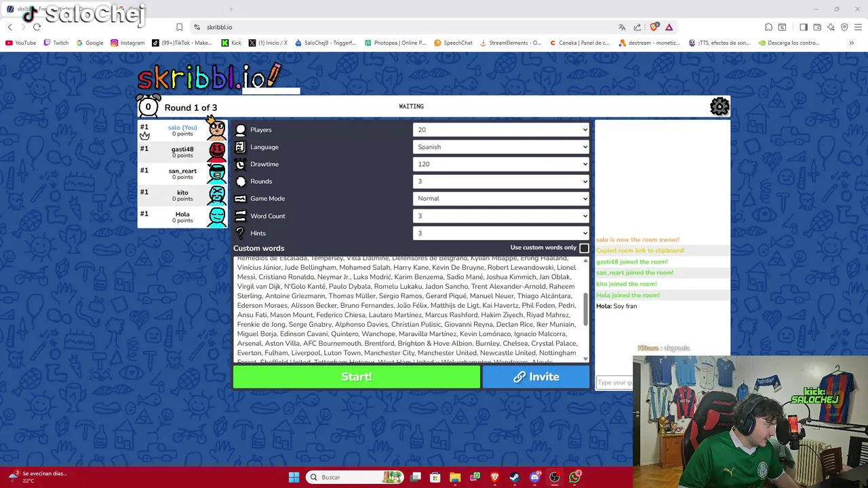Screen dimensions: 868x488
Task: Open the Word Count dropdown
Action: coord(501,216)
